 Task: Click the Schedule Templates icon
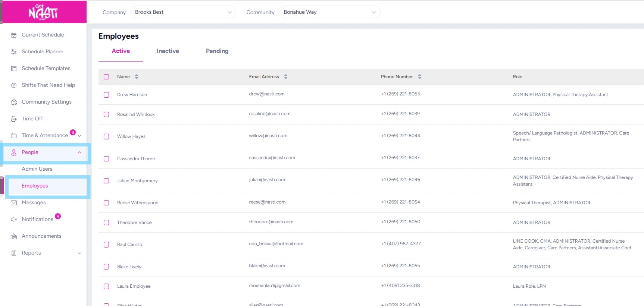point(14,69)
